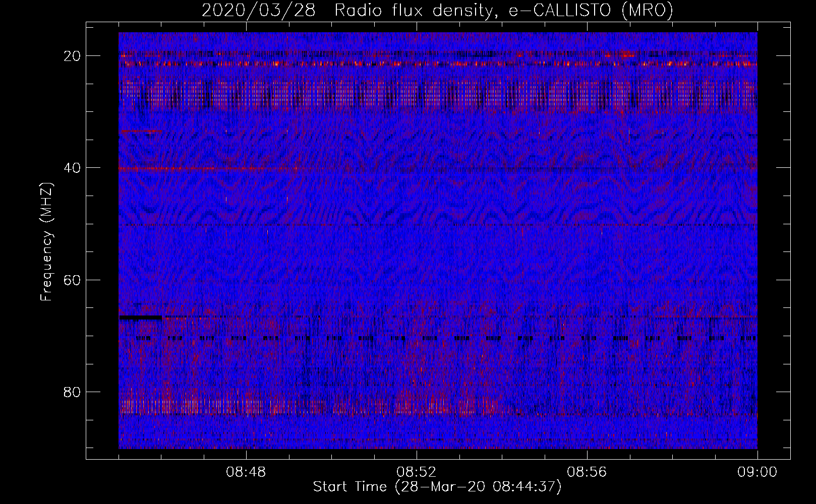Click the 'Frequency (MHZ)' axis label

click(x=46, y=242)
